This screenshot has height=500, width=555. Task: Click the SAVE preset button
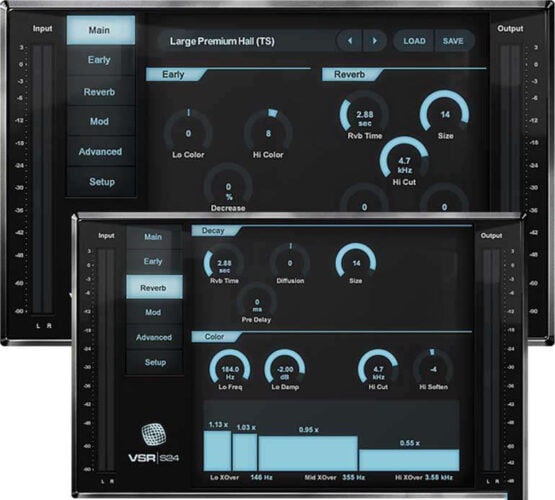coord(453,41)
